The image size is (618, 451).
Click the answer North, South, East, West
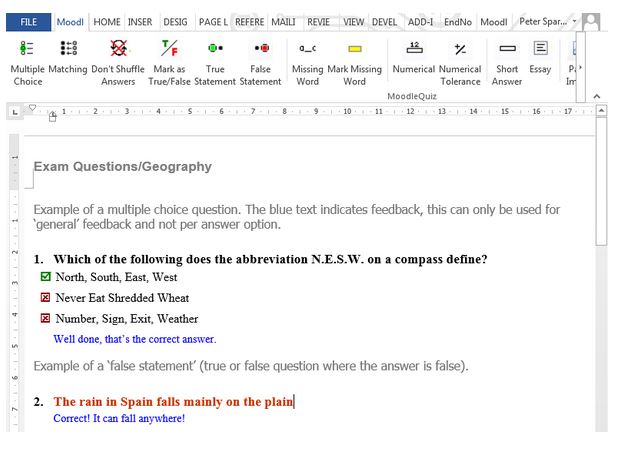pos(116,277)
